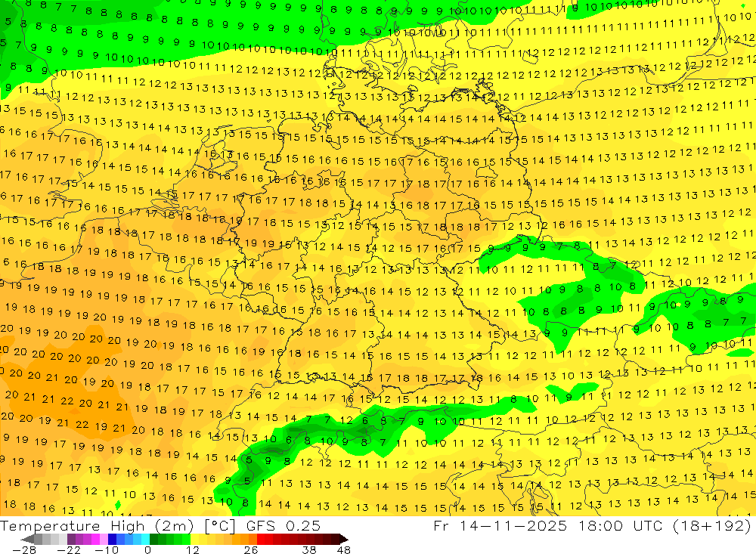Select the dark purple legend swatch above -22

71,539
